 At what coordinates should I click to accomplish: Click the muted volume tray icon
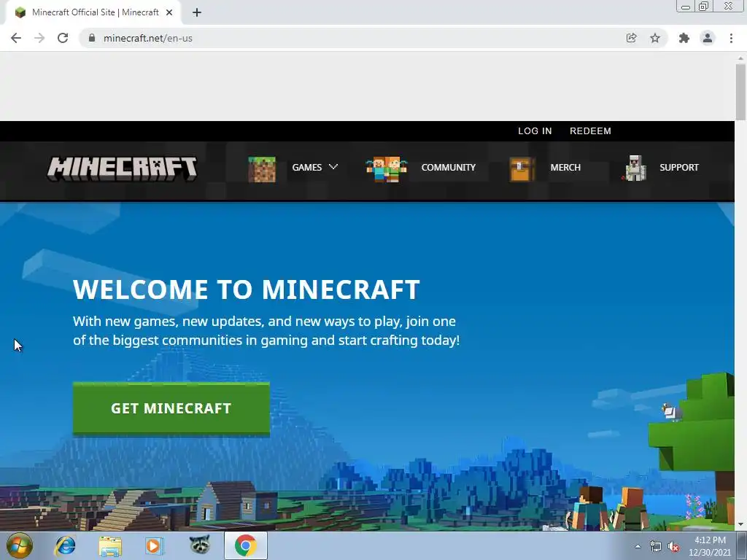coord(673,547)
